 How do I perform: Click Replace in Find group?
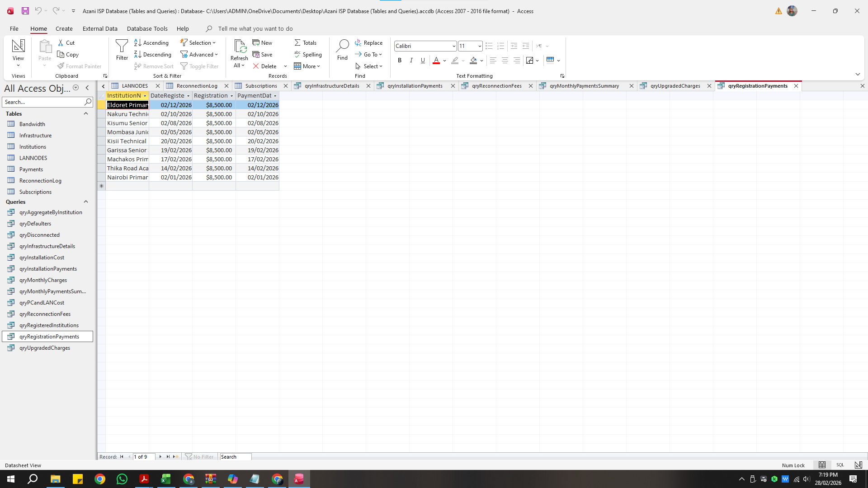(368, 42)
